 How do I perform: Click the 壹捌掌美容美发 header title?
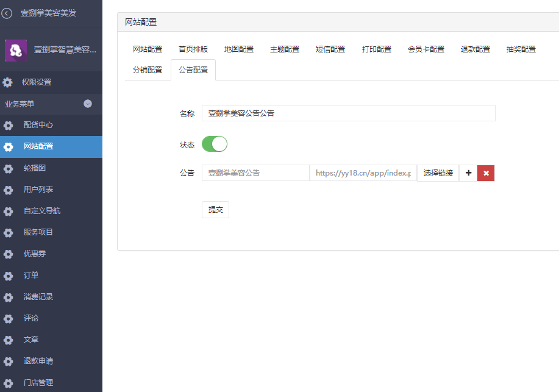click(x=49, y=13)
